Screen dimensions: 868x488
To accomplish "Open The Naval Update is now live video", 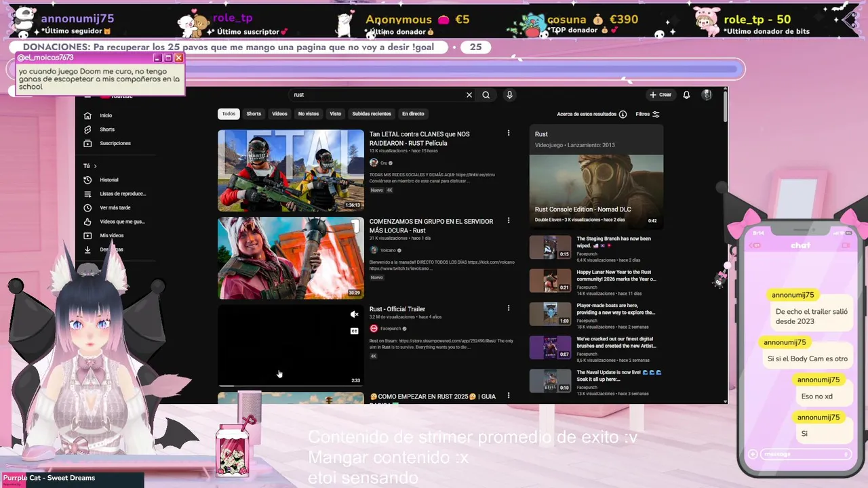I will (551, 381).
